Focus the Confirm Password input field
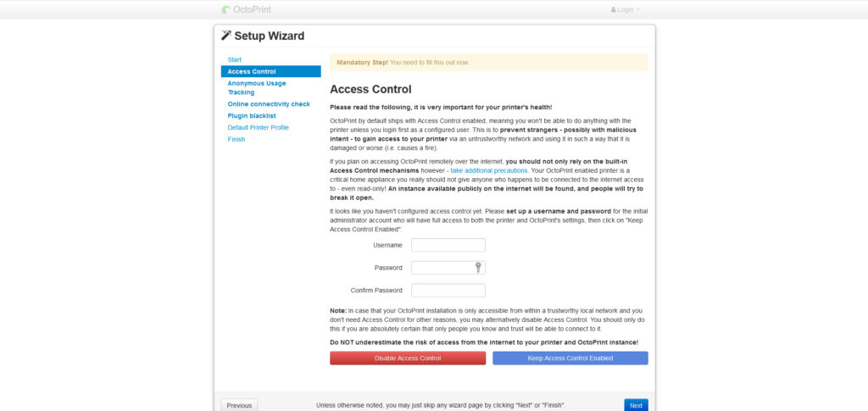The width and height of the screenshot is (868, 411). click(x=448, y=291)
